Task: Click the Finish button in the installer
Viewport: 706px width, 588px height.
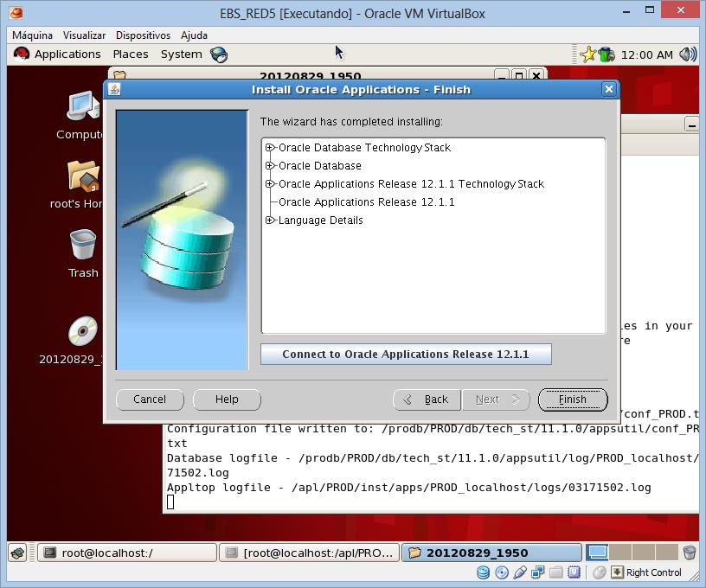Action: 573,399
